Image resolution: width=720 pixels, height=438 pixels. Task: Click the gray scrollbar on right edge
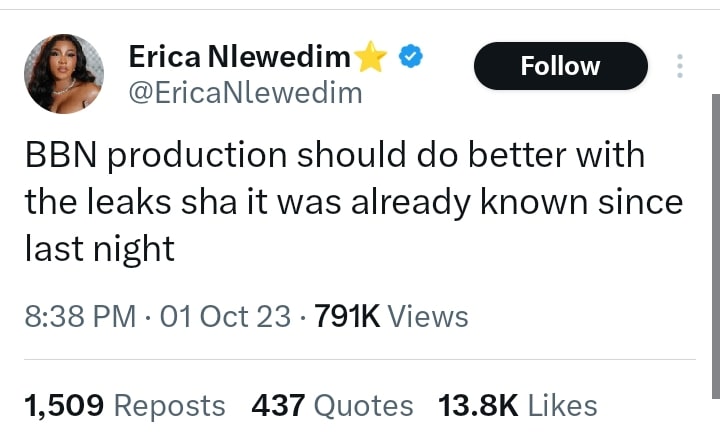point(714,250)
